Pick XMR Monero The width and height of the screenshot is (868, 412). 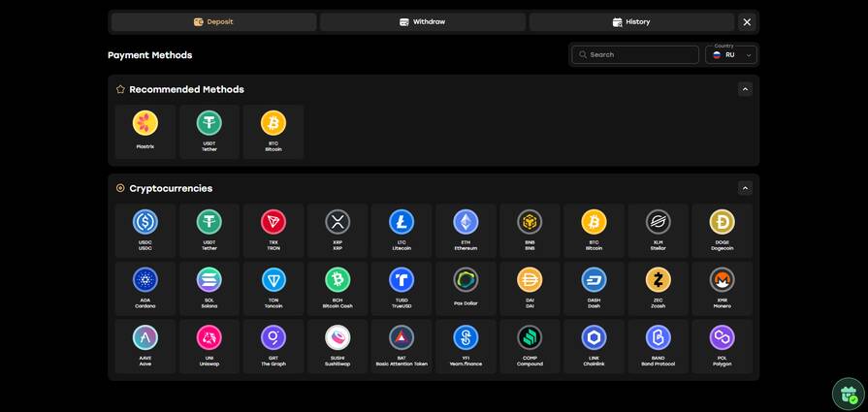tap(722, 288)
